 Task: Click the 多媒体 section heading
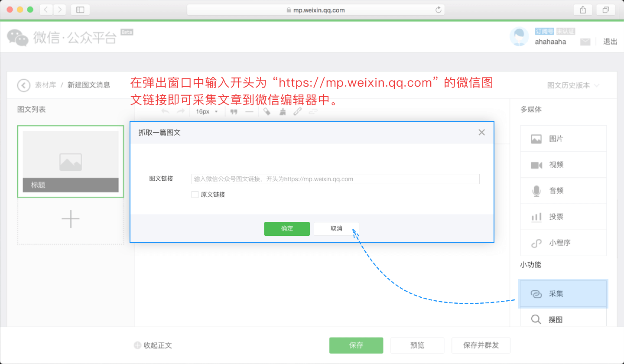pyautogui.click(x=531, y=109)
